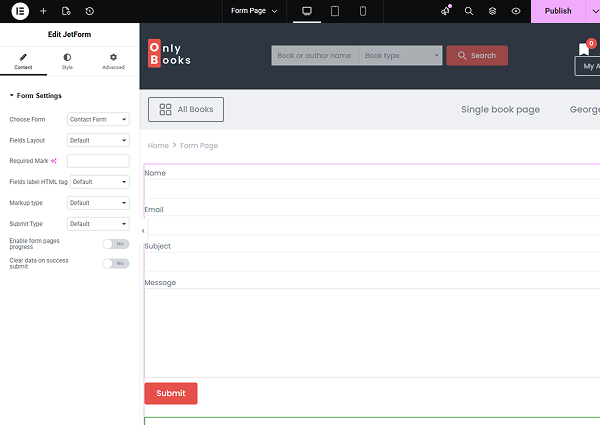Open the Book type dropdown

(400, 55)
